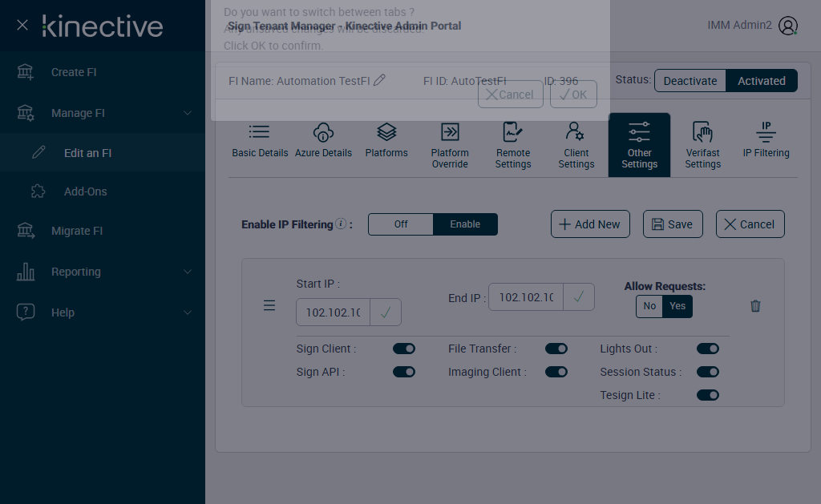Open Migrate FI in the sidebar
821x504 pixels.
click(x=103, y=231)
